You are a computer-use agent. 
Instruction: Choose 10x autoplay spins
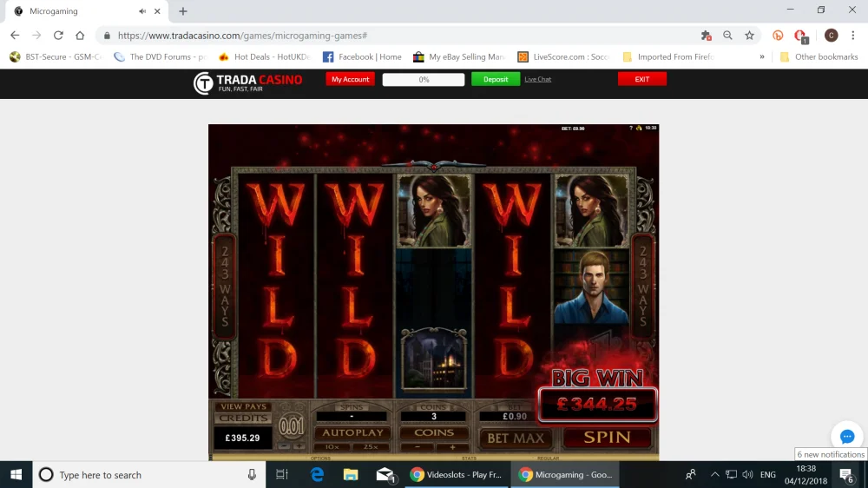[332, 447]
